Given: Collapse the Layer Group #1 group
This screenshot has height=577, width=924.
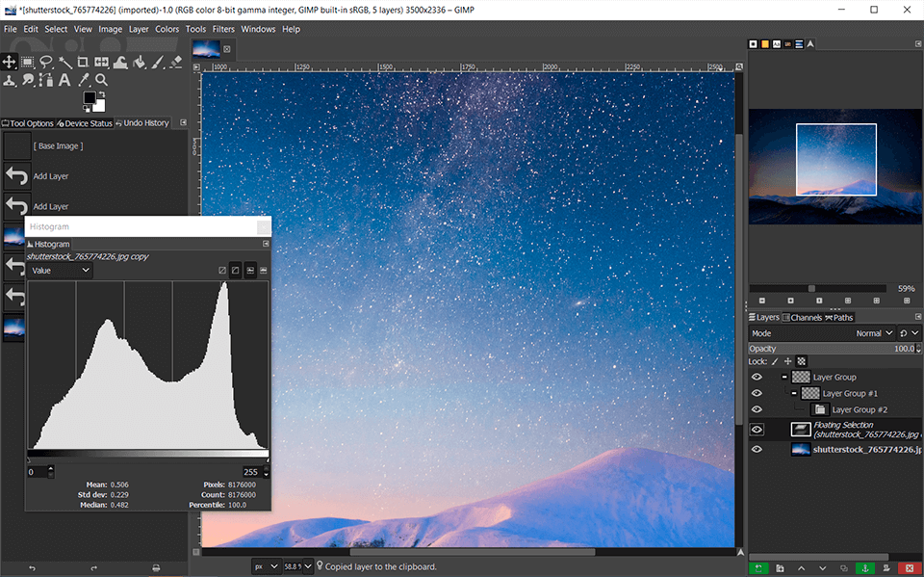Looking at the screenshot, I should 793,393.
